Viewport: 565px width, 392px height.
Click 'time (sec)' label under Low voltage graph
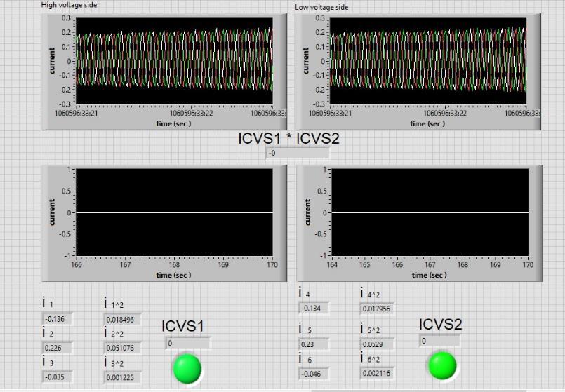[427, 123]
